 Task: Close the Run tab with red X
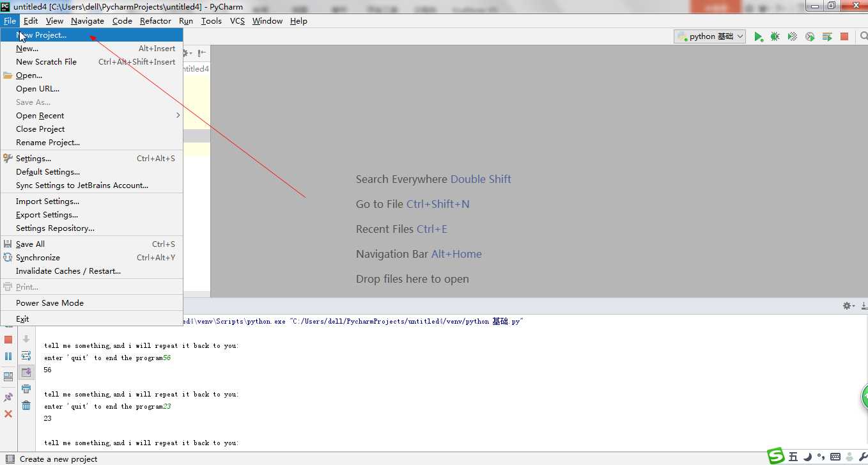(x=8, y=414)
